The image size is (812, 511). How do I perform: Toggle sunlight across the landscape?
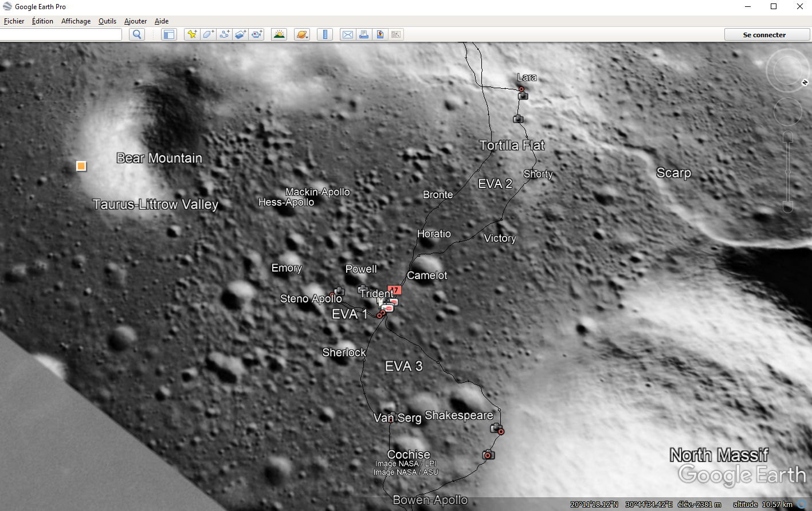[x=279, y=34]
